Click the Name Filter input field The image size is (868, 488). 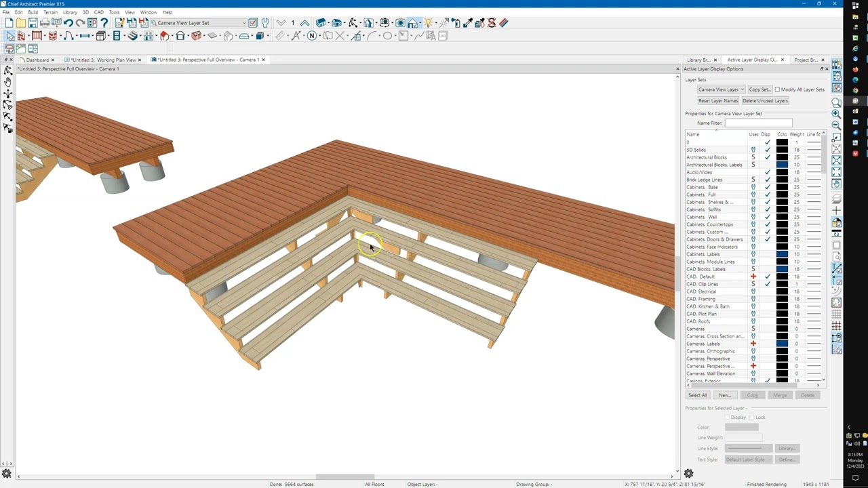click(758, 123)
